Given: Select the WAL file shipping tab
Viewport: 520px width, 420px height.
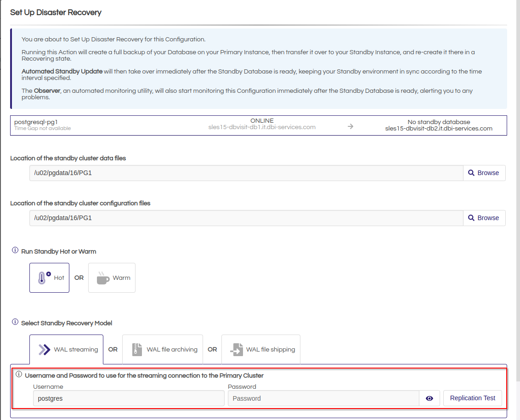Looking at the screenshot, I should [x=261, y=349].
